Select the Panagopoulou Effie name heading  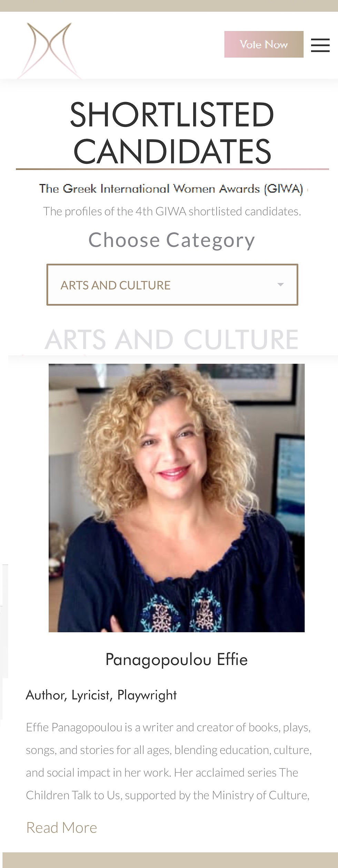coord(176,659)
